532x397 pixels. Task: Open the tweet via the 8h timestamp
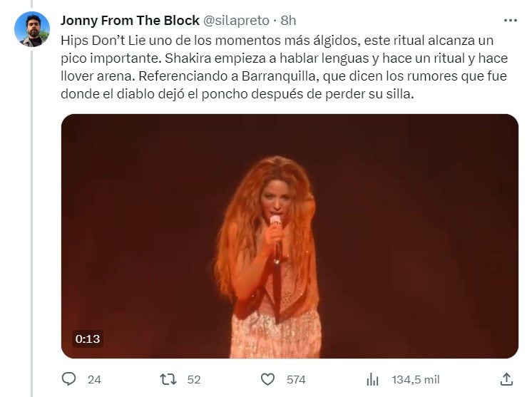point(288,21)
